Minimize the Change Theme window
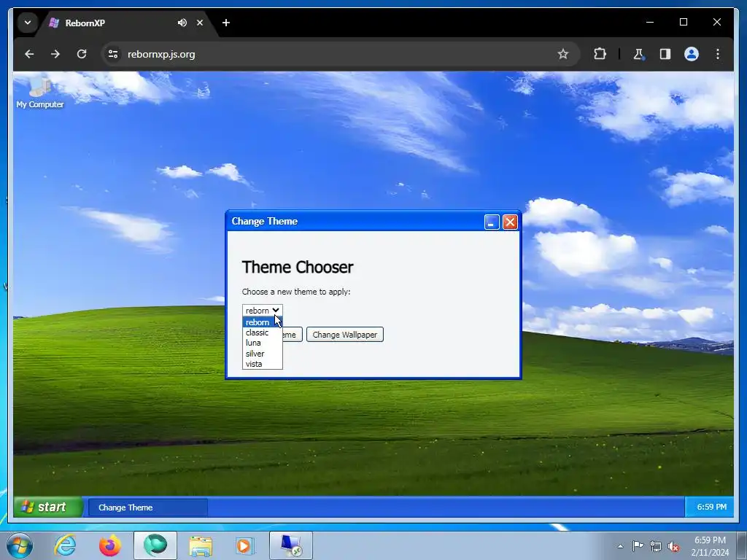 click(492, 222)
